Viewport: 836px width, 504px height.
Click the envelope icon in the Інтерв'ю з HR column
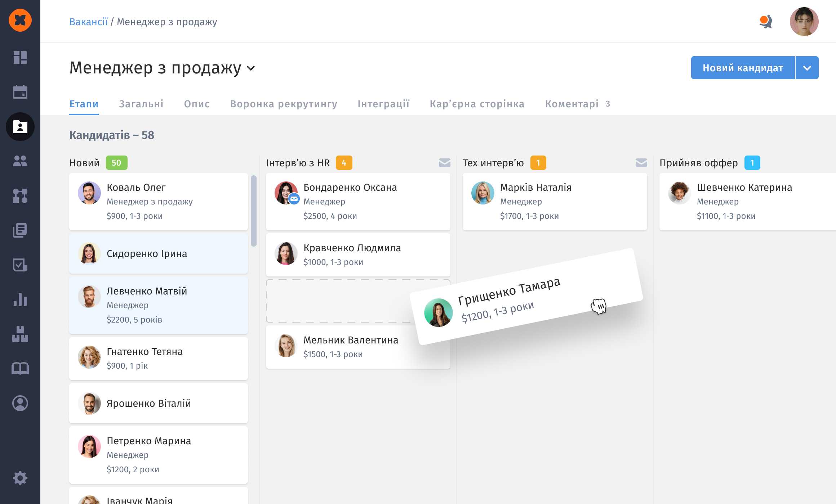(444, 163)
